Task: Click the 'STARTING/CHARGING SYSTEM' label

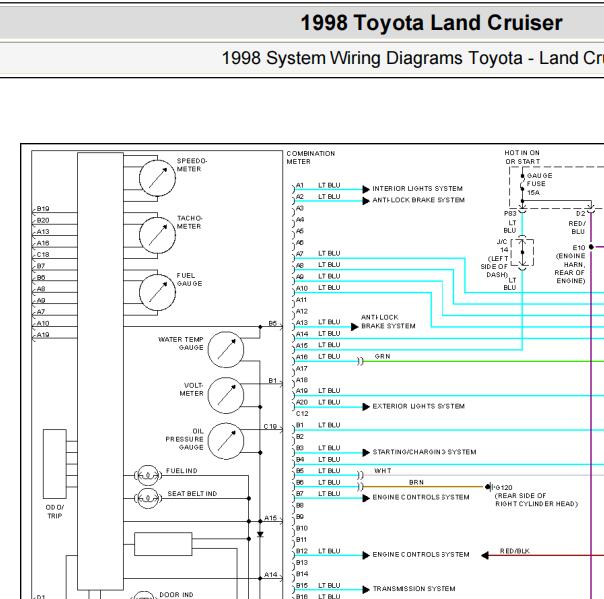Action: 424,452
